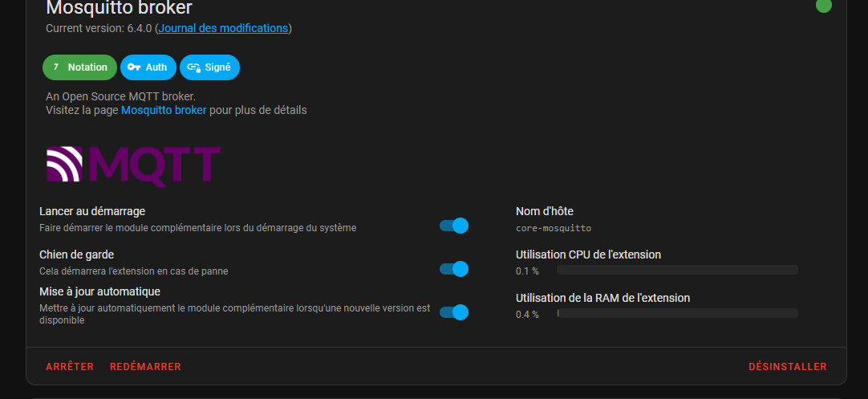Click the CPU usage progress bar
The image size is (868, 399).
click(678, 270)
